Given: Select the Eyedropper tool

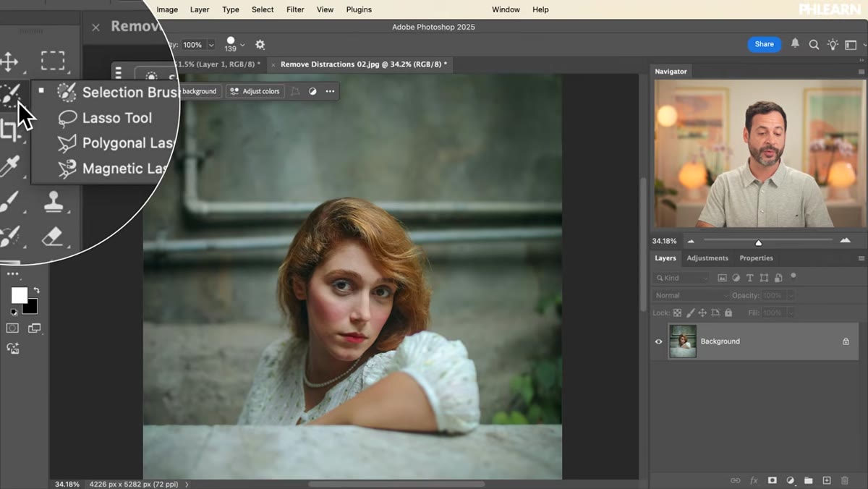Looking at the screenshot, I should coord(9,166).
